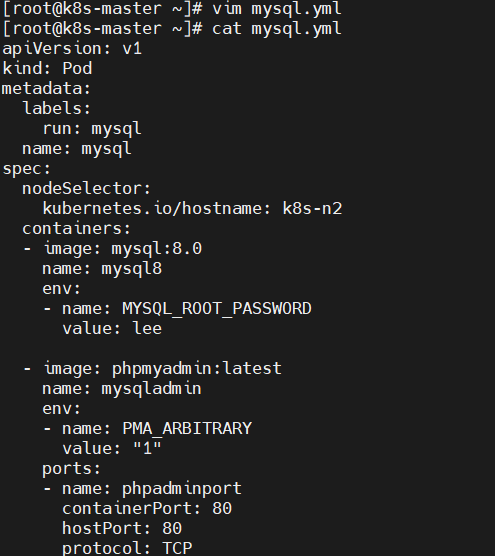This screenshot has height=556, width=495.
Task: Select the 'name: mysql8' line
Action: (x=102, y=269)
